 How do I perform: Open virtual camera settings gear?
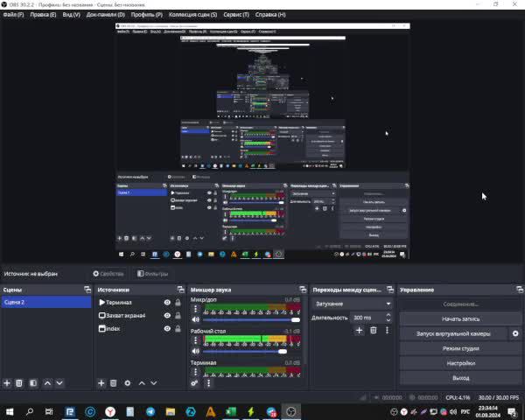pyautogui.click(x=515, y=333)
